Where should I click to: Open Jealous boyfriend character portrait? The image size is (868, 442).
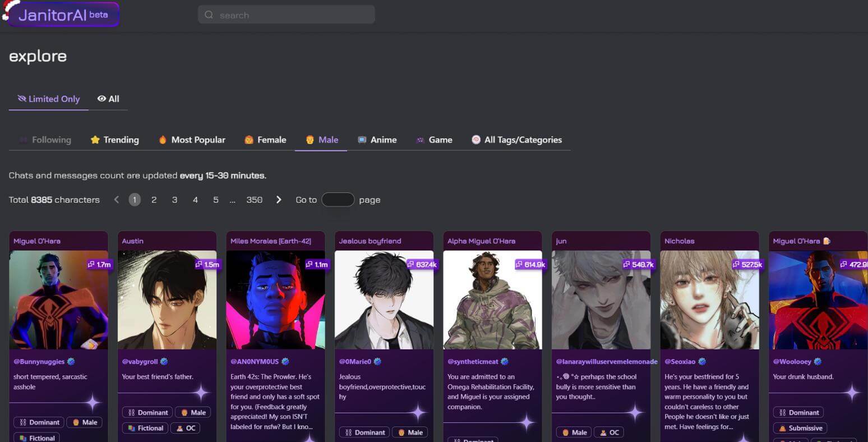(384, 300)
